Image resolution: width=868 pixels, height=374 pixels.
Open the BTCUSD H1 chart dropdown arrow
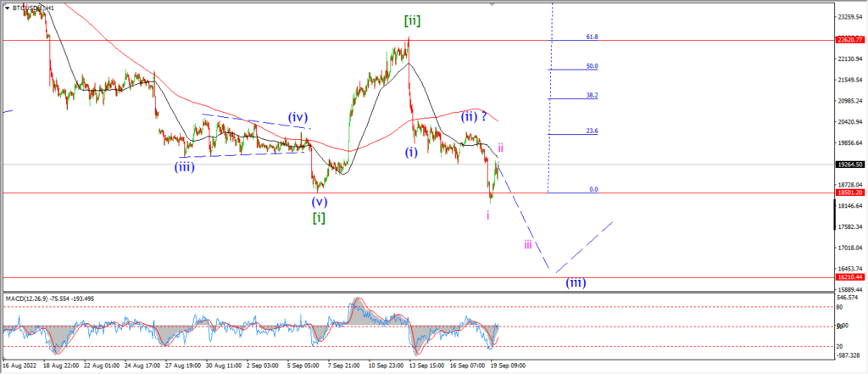[x=8, y=8]
